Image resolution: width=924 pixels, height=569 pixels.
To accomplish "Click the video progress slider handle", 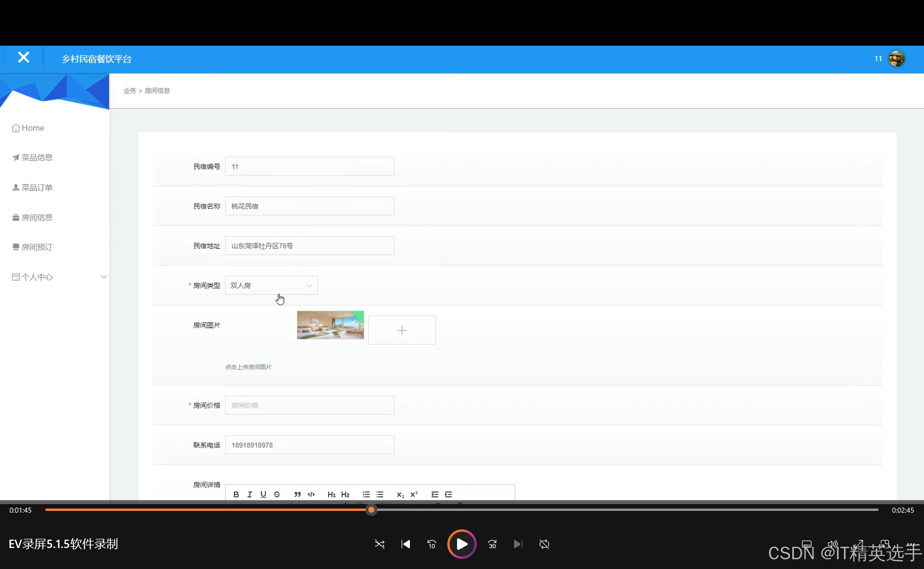I will (371, 509).
